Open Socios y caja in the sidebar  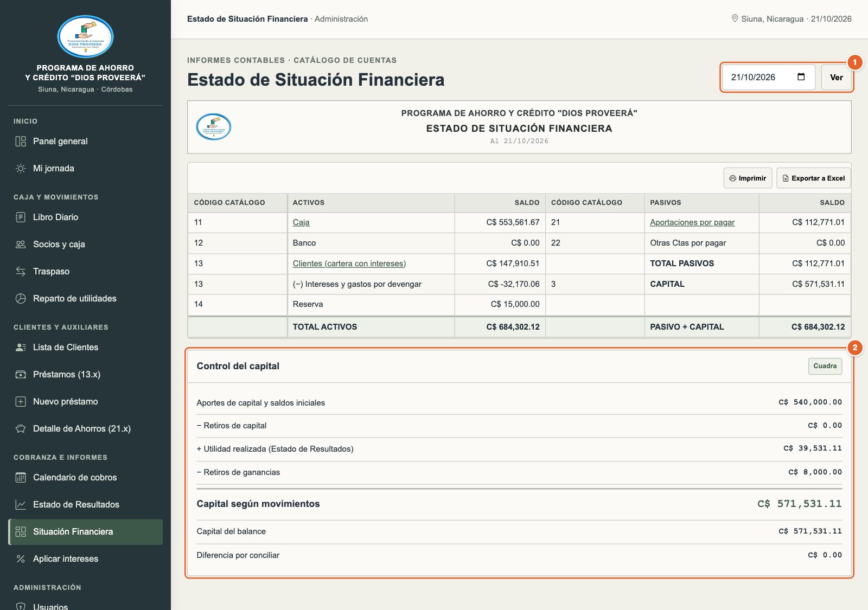coord(85,245)
